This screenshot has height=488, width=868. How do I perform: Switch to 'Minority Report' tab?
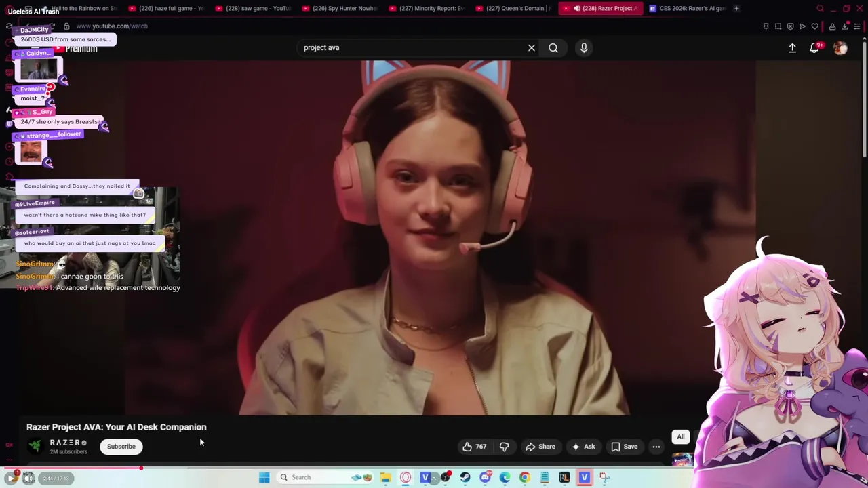tap(426, 8)
